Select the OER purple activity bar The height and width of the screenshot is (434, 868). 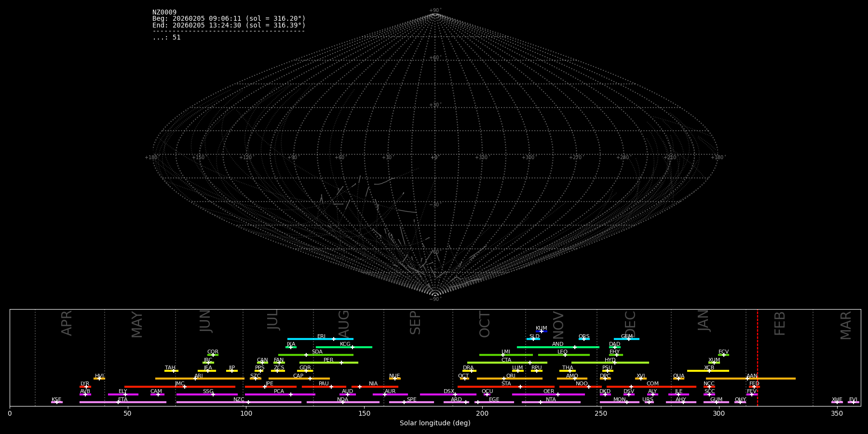click(x=548, y=394)
